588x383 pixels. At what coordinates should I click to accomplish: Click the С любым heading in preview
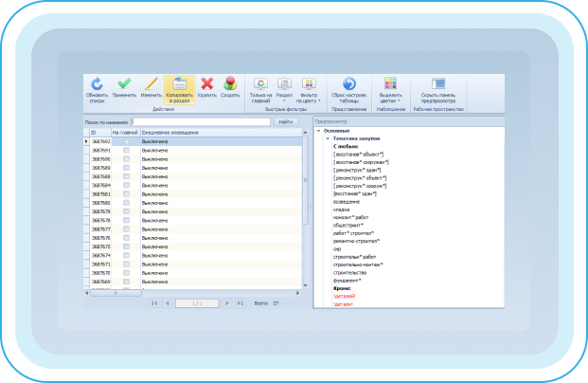(x=346, y=146)
